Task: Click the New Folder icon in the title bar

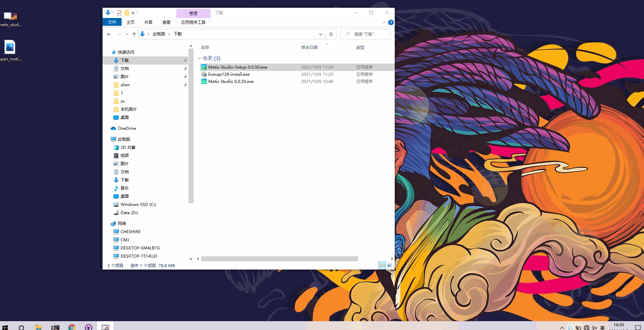Action: 127,13
